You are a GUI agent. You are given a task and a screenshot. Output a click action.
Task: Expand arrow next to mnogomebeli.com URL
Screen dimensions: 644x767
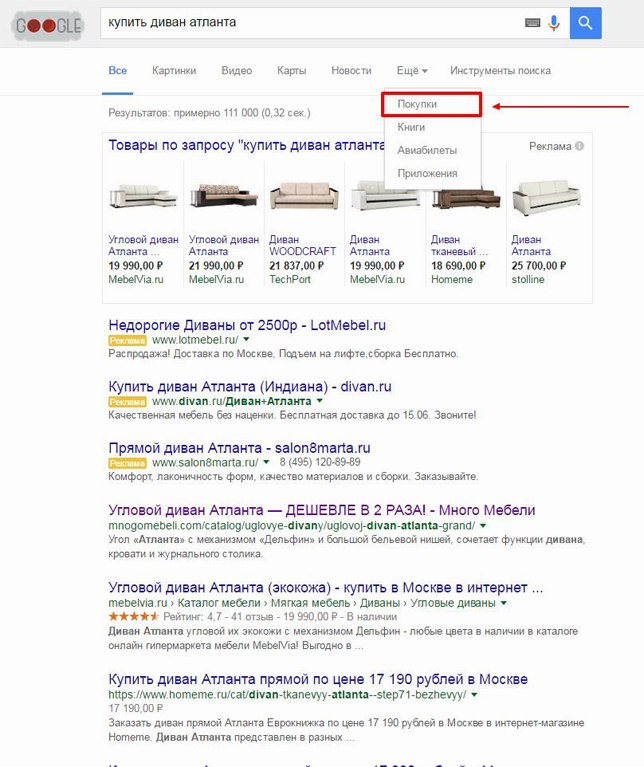tap(483, 526)
